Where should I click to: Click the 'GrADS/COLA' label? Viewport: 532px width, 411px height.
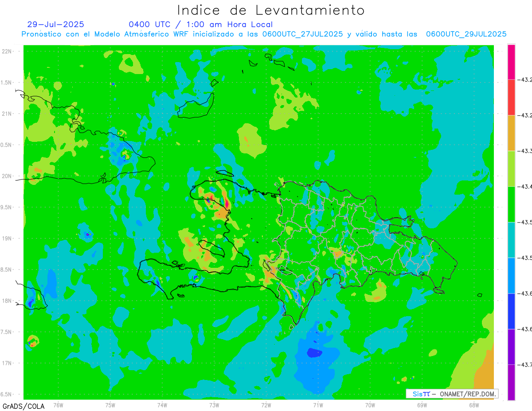click(x=23, y=406)
